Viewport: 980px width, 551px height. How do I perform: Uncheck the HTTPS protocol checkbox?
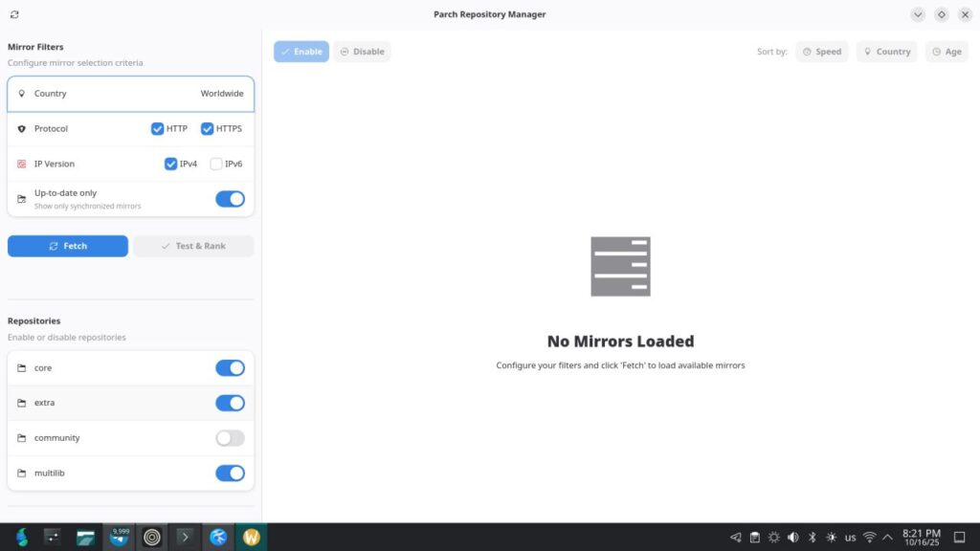[207, 128]
